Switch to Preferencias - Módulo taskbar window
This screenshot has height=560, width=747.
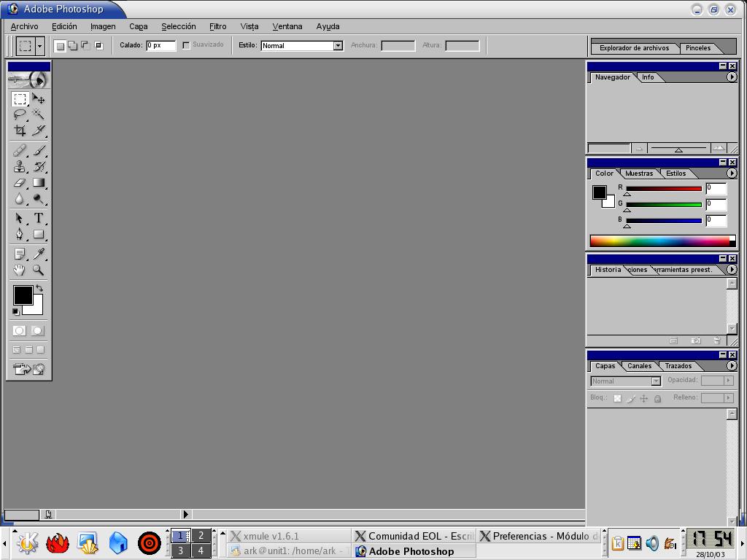click(x=538, y=536)
